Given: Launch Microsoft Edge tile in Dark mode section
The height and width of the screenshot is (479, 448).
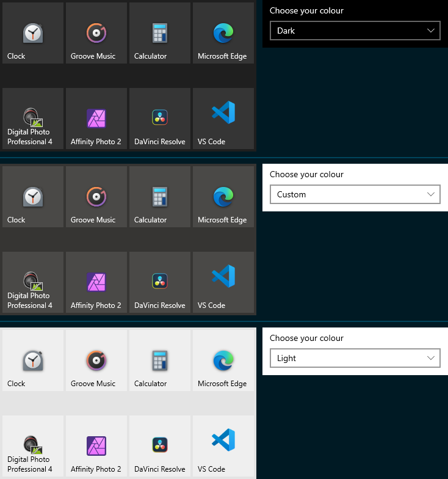Looking at the screenshot, I should coord(223,33).
